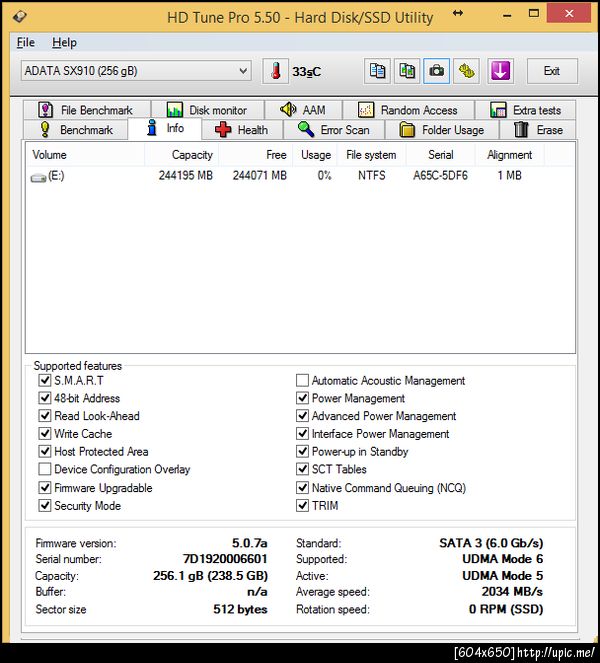Switch to the Erase tab
The height and width of the screenshot is (663, 600).
click(x=538, y=130)
